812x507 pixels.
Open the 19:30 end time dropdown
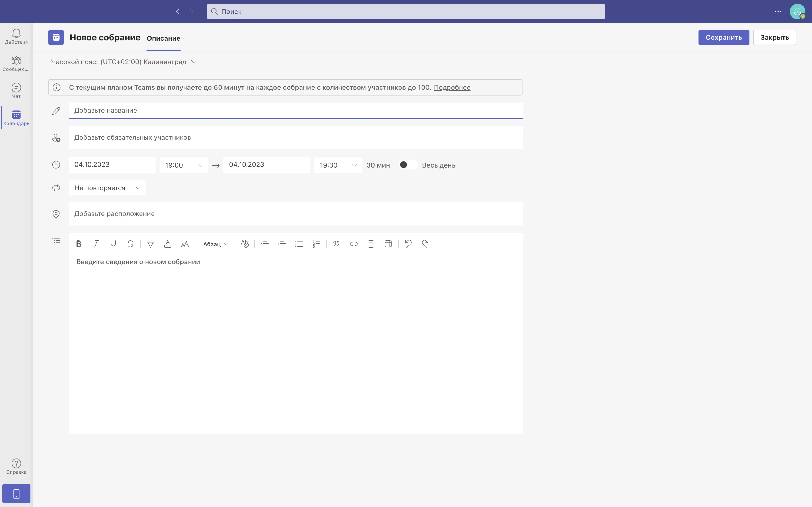point(338,165)
